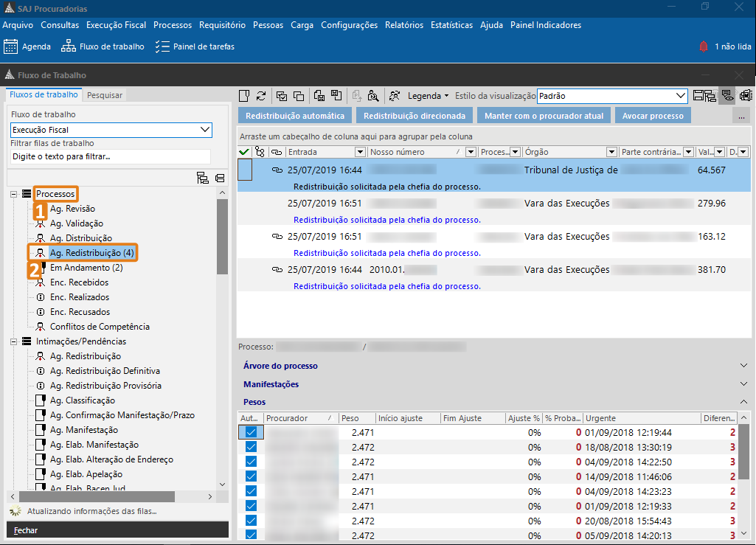
Task: Uncheck the Aut. checkbox on the second Pesos row
Action: pyautogui.click(x=251, y=446)
